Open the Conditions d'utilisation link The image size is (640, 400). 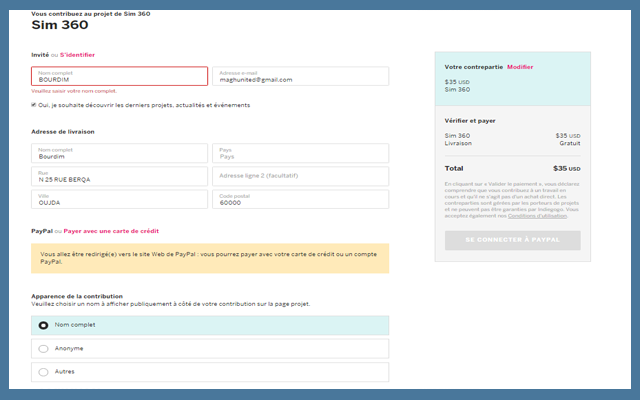tap(537, 216)
